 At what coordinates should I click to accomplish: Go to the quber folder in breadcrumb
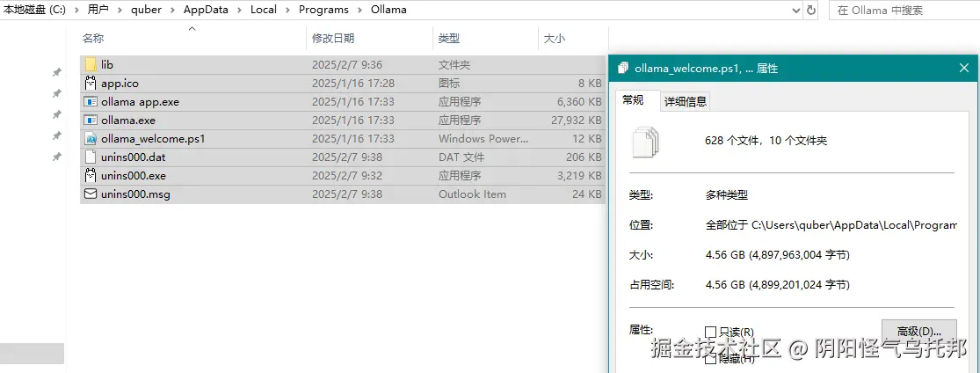point(146,10)
